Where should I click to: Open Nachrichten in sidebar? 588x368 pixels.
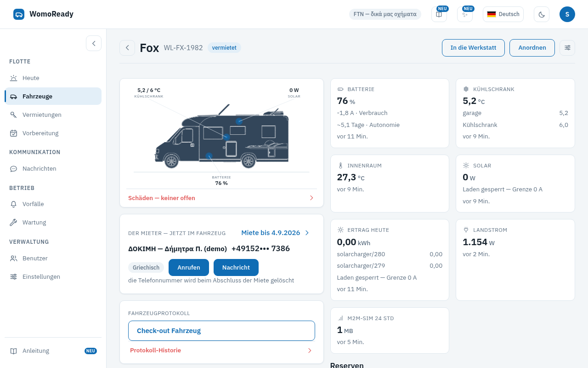53,169
